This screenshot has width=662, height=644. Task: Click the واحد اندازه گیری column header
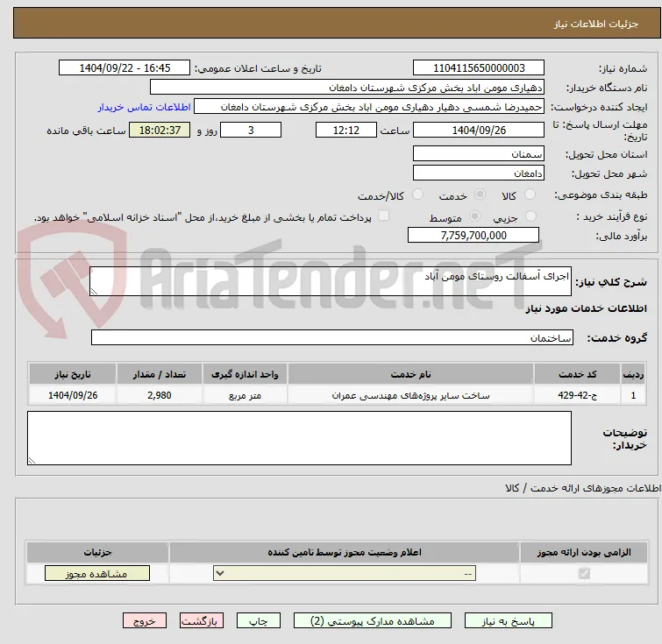245,374
